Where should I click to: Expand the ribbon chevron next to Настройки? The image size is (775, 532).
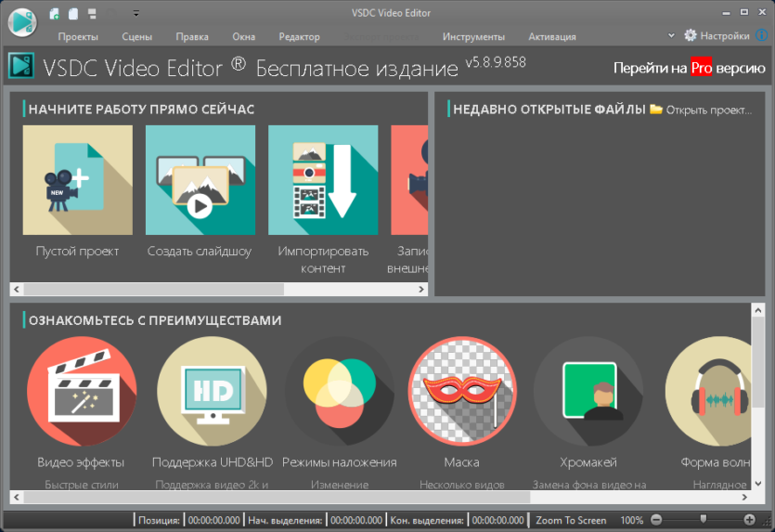(x=671, y=35)
